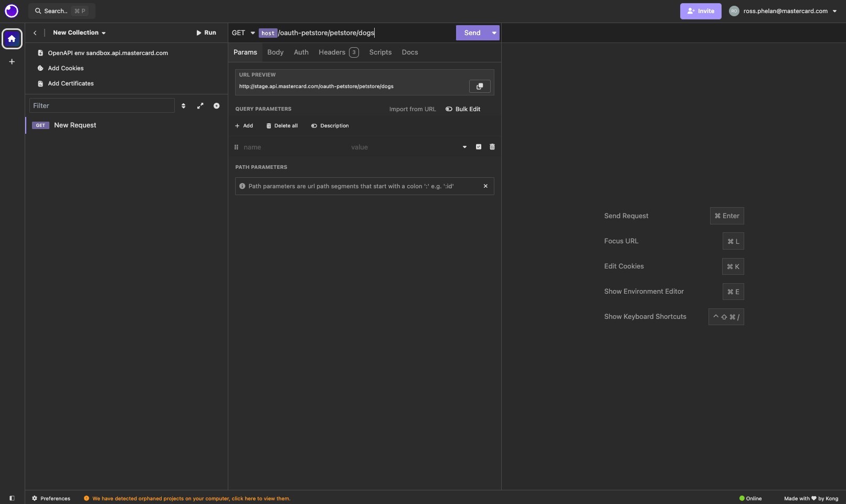
Task: Expand the Send button dropdown arrow
Action: 494,33
